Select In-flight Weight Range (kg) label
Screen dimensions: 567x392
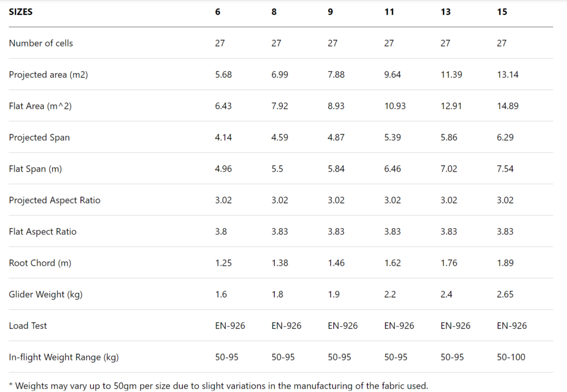click(x=64, y=357)
